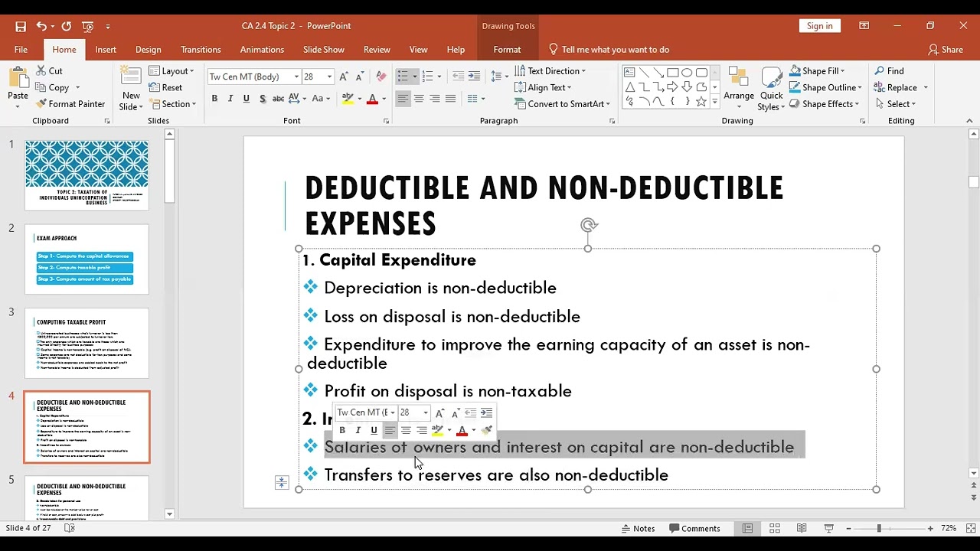Switch to the Design tab

tap(149, 50)
